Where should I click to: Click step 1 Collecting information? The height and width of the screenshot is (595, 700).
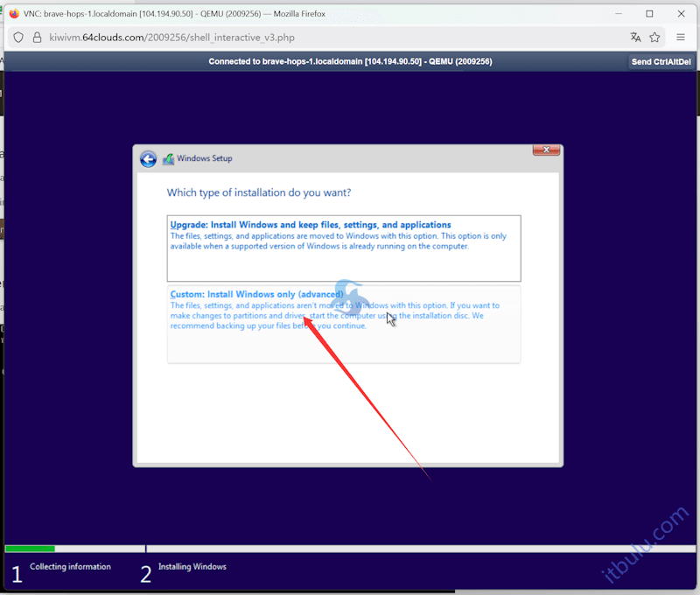coord(70,567)
